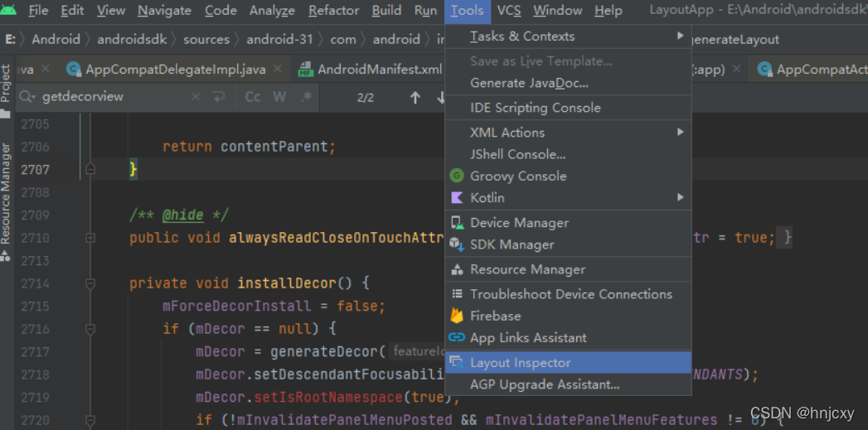Screen dimensions: 868x430
Task: Open AGP Upgrade Assistant...
Action: pyautogui.click(x=569, y=384)
